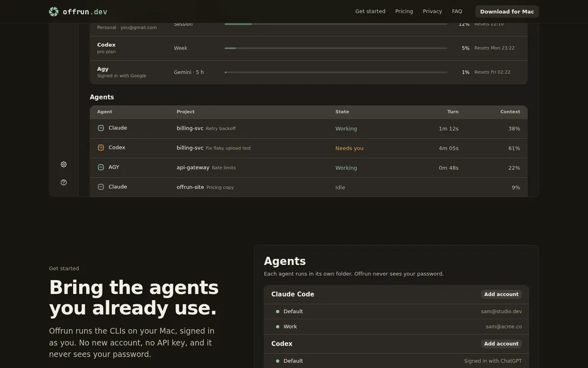This screenshot has width=588, height=368.
Task: Click the 'Rate limits' task label
Action: 223,168
